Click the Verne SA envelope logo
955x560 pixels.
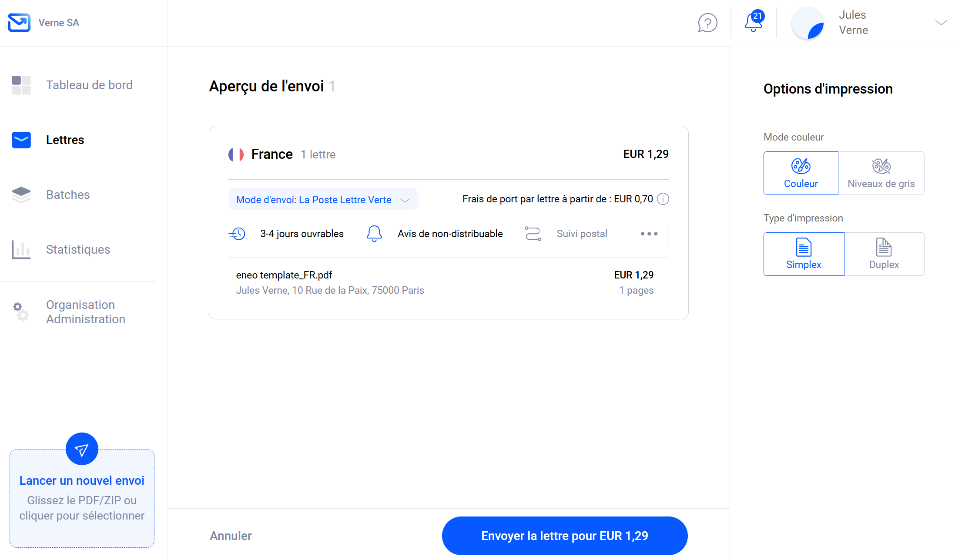tap(19, 23)
